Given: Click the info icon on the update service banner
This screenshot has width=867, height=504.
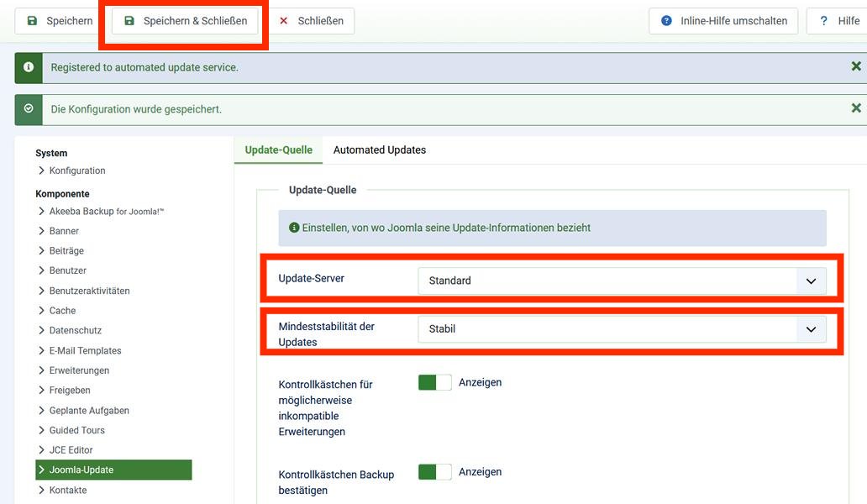Looking at the screenshot, I should click(28, 66).
